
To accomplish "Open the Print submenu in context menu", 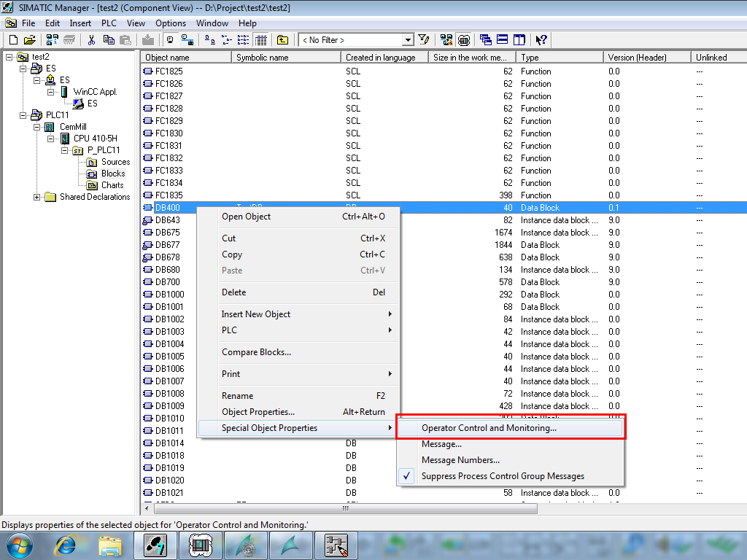I will pos(298,374).
